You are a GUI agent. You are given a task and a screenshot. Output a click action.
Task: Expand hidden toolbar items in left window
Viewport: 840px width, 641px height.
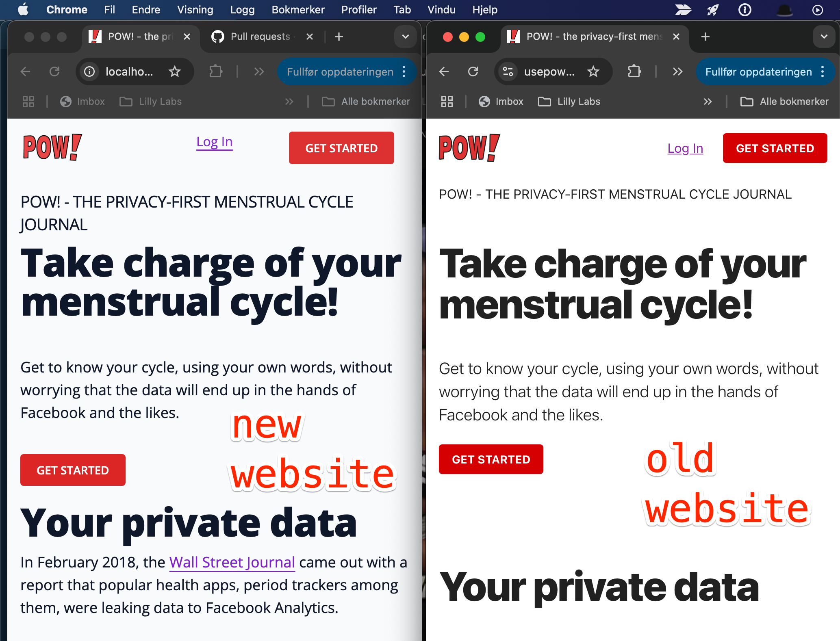tap(259, 72)
